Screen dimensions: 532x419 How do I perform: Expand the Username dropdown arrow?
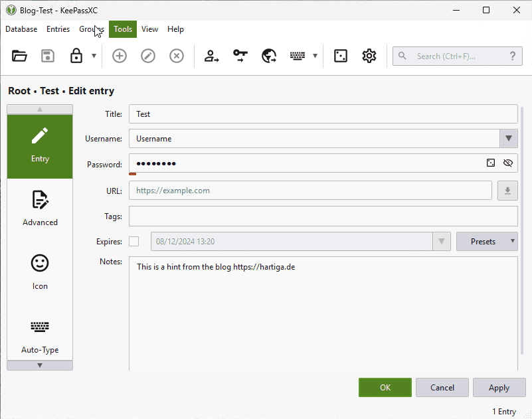click(509, 138)
